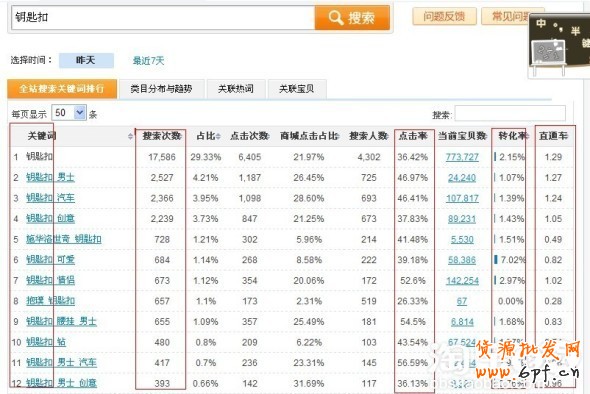The image size is (590, 394).
Task: Click the blackboard tutorial thumbnail
Action: (559, 46)
